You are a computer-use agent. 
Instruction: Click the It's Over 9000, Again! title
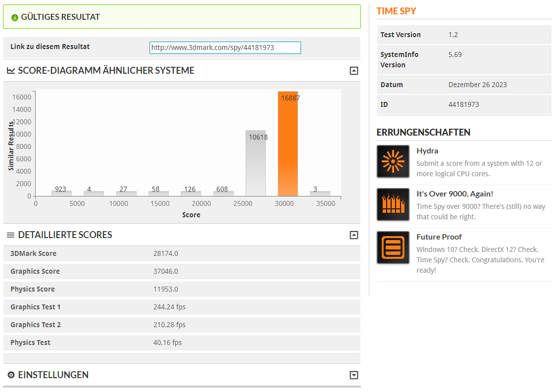(x=454, y=194)
